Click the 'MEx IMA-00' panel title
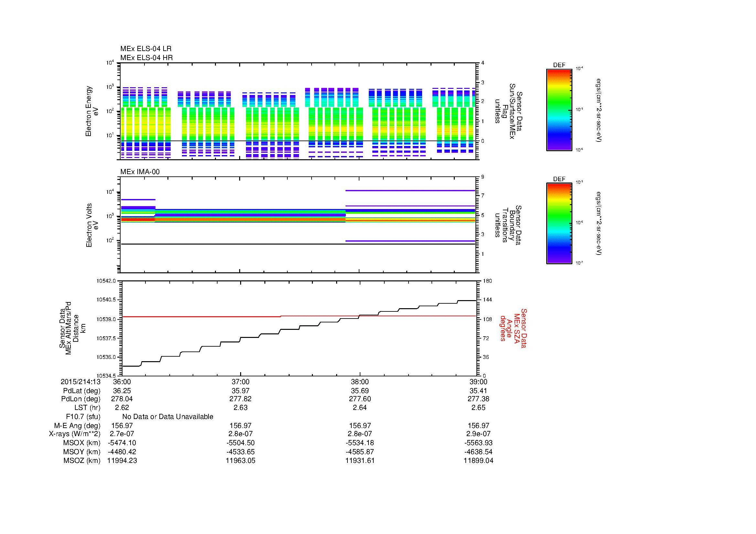The width and height of the screenshot is (756, 534). click(x=140, y=172)
